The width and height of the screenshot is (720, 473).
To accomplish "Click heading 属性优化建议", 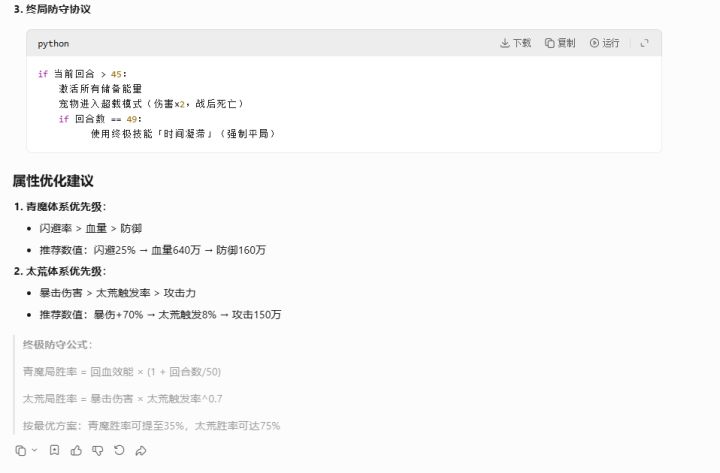I will (53, 180).
